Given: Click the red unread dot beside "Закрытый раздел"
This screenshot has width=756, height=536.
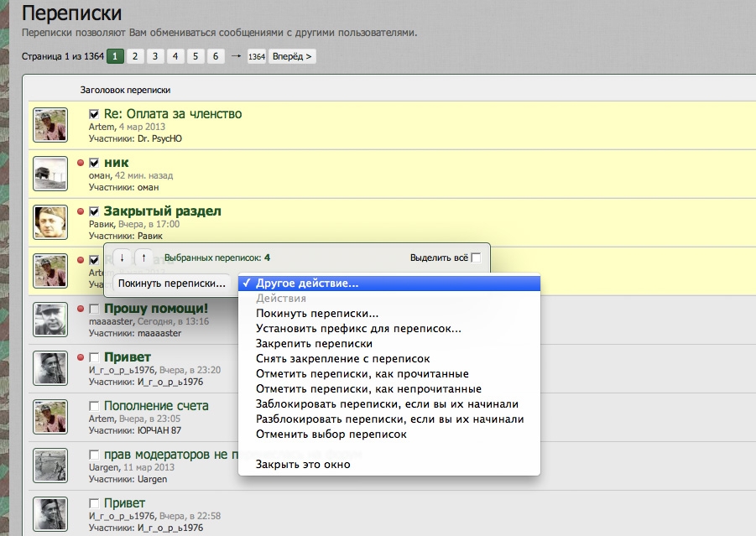Looking at the screenshot, I should click(x=81, y=211).
